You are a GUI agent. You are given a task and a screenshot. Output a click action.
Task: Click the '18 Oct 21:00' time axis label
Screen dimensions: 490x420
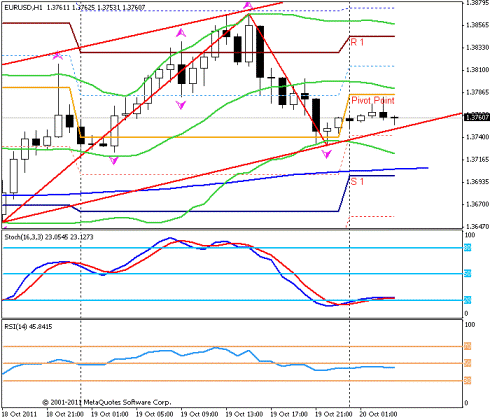click(65, 414)
